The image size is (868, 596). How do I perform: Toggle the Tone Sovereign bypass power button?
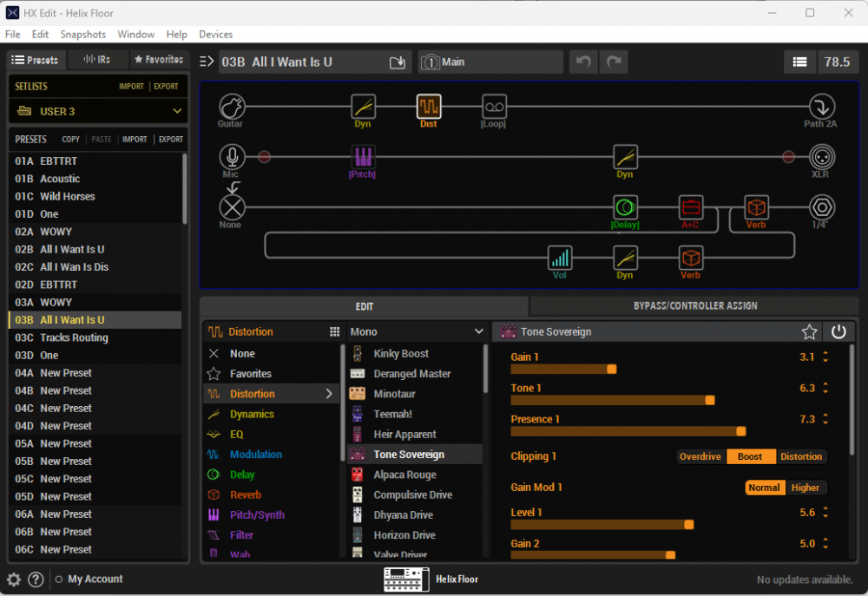pyautogui.click(x=838, y=332)
